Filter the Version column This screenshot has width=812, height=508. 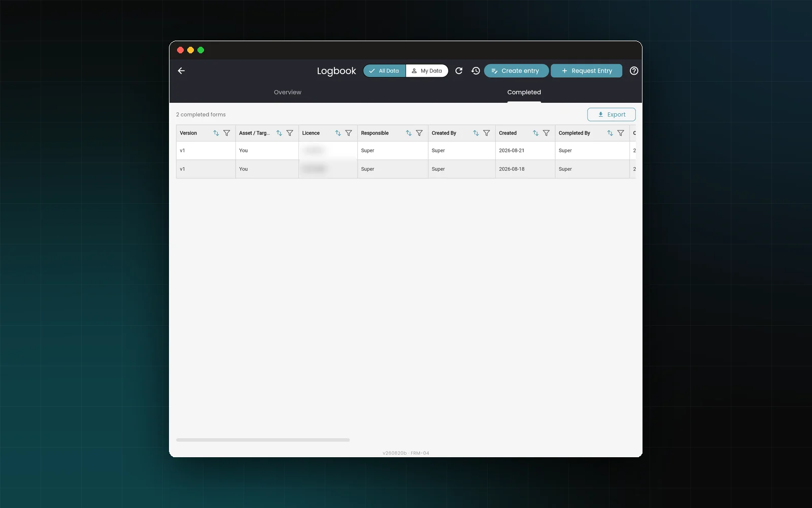click(x=227, y=133)
